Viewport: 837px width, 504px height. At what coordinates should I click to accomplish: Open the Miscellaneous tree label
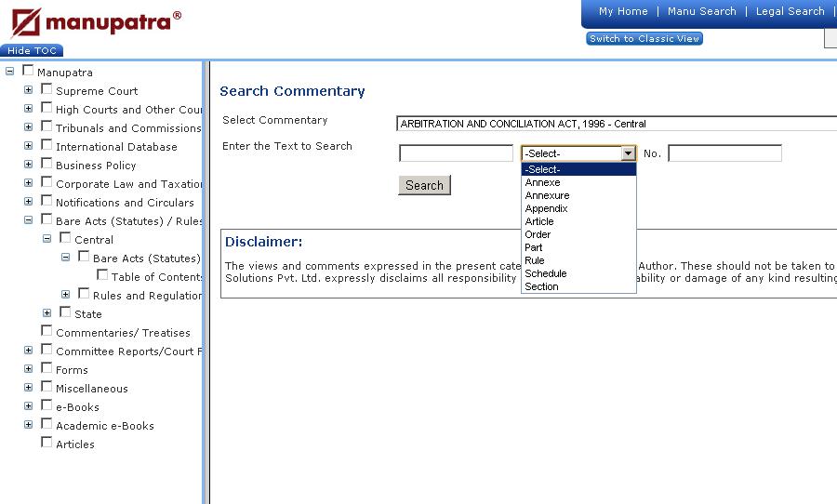[92, 389]
